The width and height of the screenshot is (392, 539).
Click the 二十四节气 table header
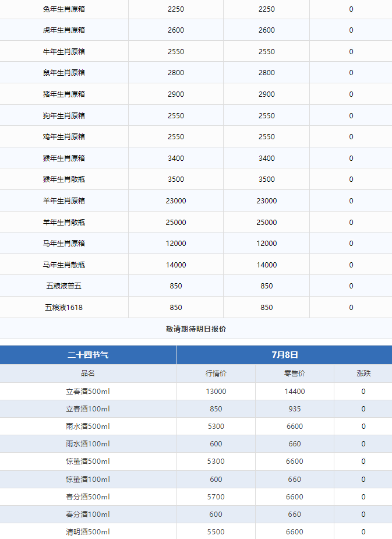88,354
